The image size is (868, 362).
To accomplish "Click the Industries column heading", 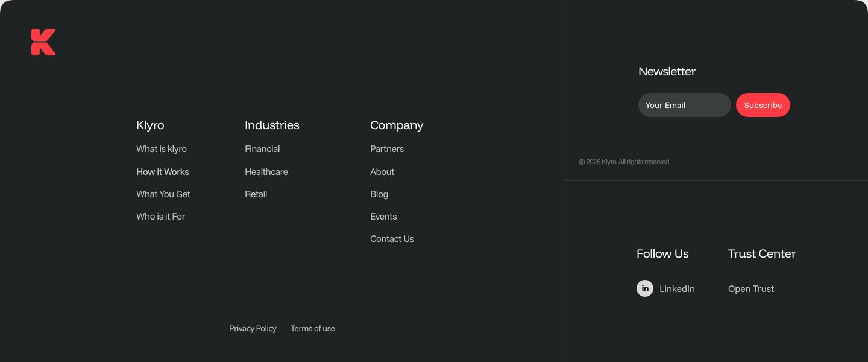I will point(272,125).
